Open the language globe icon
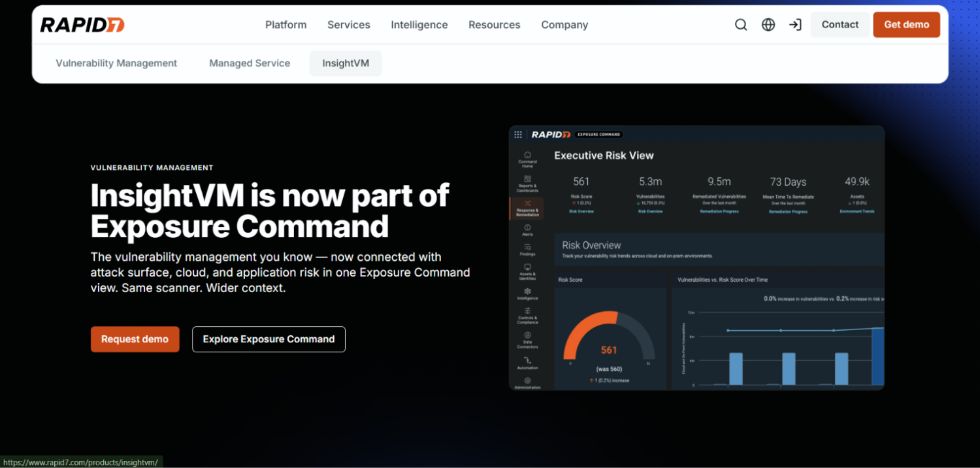Viewport: 980px width, 468px height. (x=768, y=25)
